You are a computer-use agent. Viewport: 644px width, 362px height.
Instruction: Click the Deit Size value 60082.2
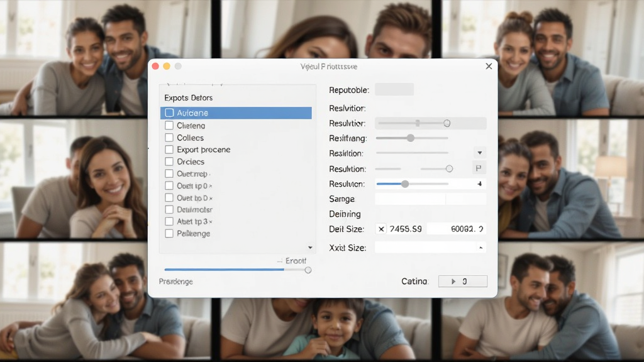click(x=467, y=229)
